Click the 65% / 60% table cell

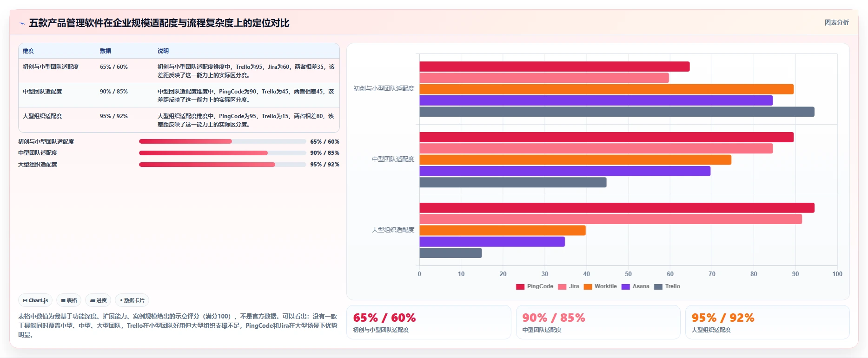click(114, 67)
